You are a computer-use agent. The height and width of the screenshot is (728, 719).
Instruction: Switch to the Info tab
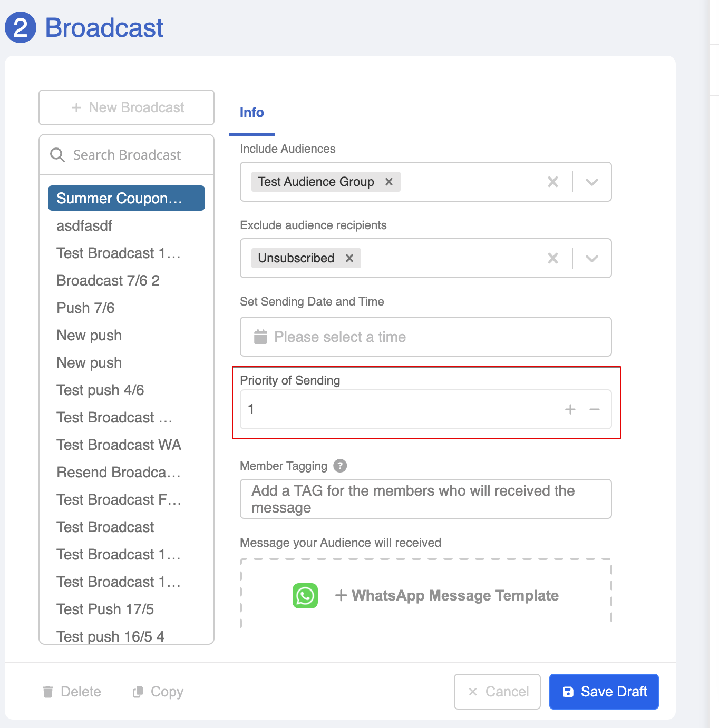click(x=251, y=113)
